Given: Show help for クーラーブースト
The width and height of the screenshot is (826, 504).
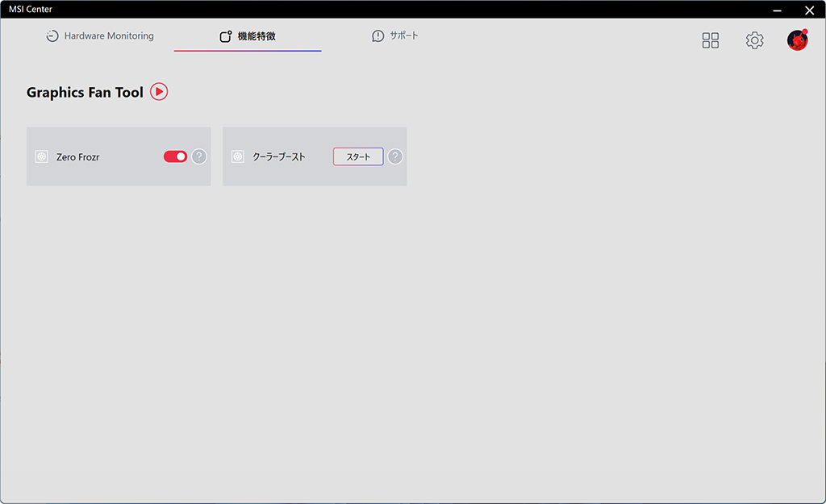Looking at the screenshot, I should tap(395, 156).
